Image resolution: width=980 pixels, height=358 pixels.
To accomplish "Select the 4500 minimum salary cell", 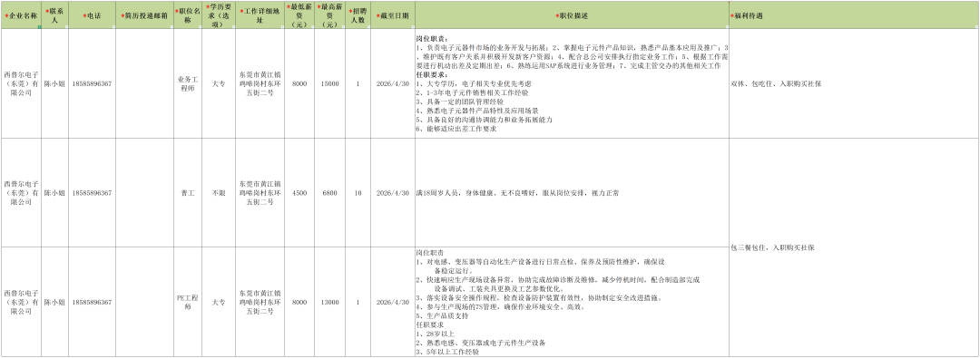I will click(x=299, y=192).
